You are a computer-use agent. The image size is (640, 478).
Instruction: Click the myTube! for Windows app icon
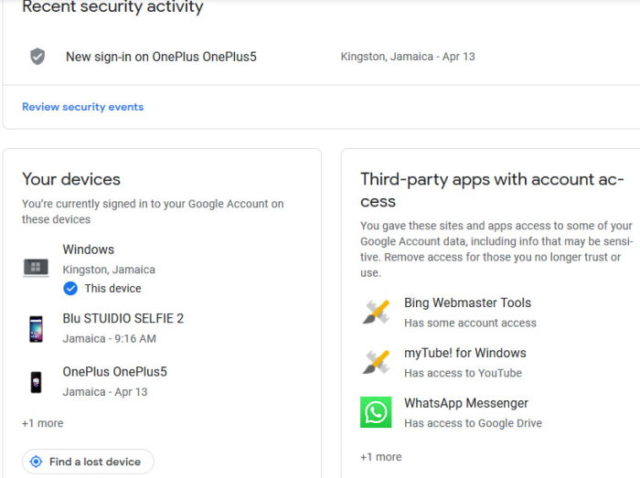click(x=376, y=362)
